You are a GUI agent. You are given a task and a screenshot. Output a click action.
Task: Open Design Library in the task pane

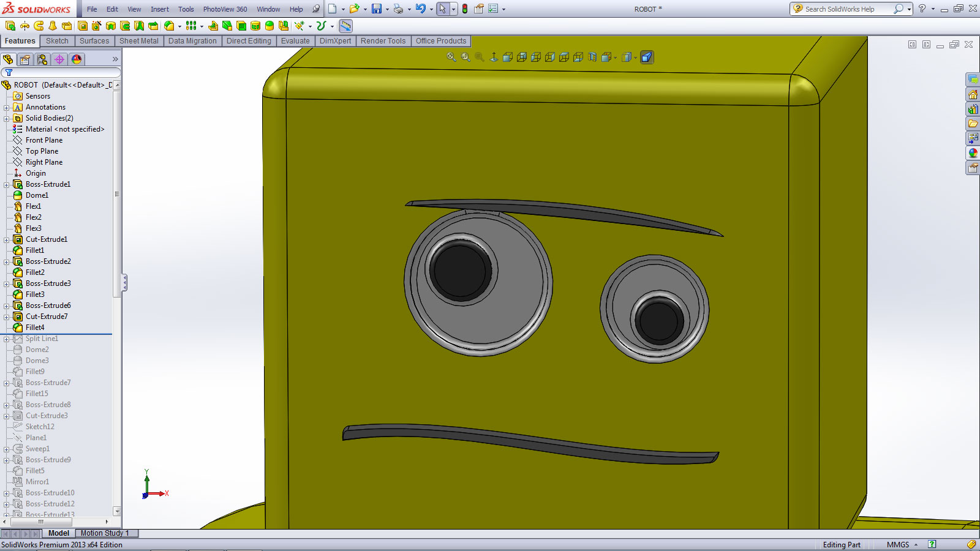point(973,109)
